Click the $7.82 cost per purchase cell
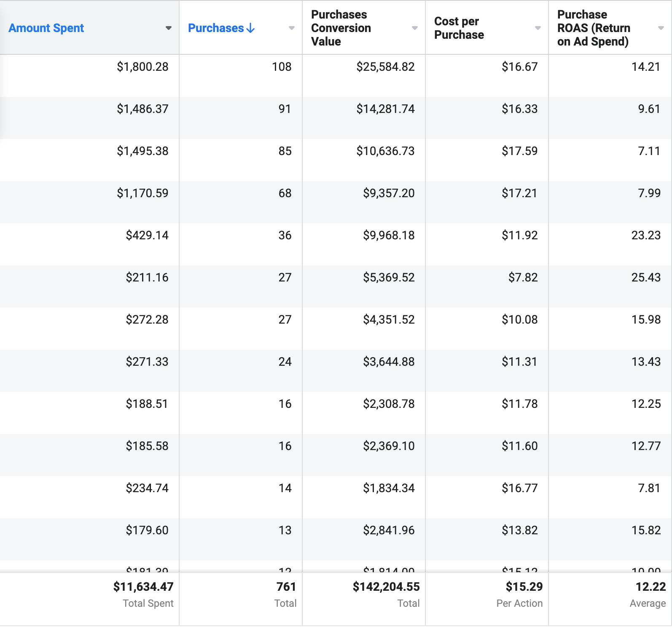The image size is (672, 627). pos(523,278)
